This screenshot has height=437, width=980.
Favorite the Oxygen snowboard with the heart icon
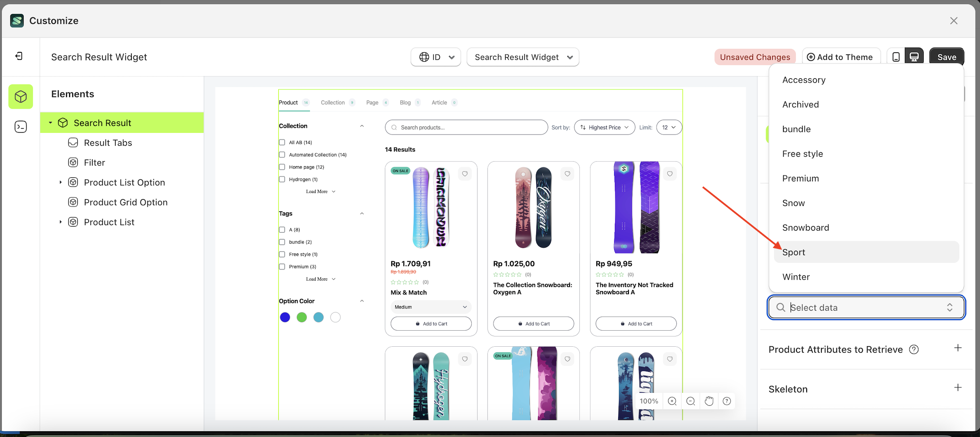567,173
